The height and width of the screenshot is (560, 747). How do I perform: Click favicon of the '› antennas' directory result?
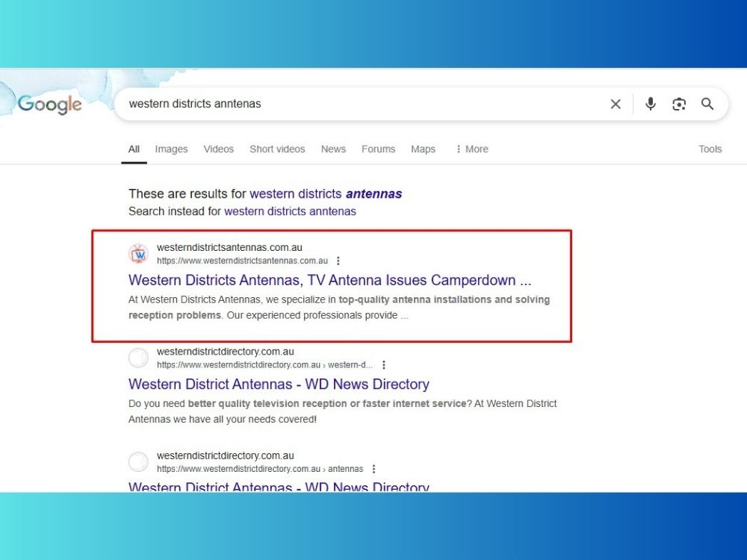(x=139, y=461)
